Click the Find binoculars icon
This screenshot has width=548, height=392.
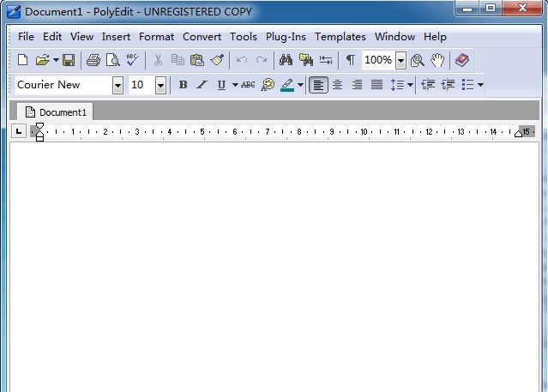[x=286, y=60]
